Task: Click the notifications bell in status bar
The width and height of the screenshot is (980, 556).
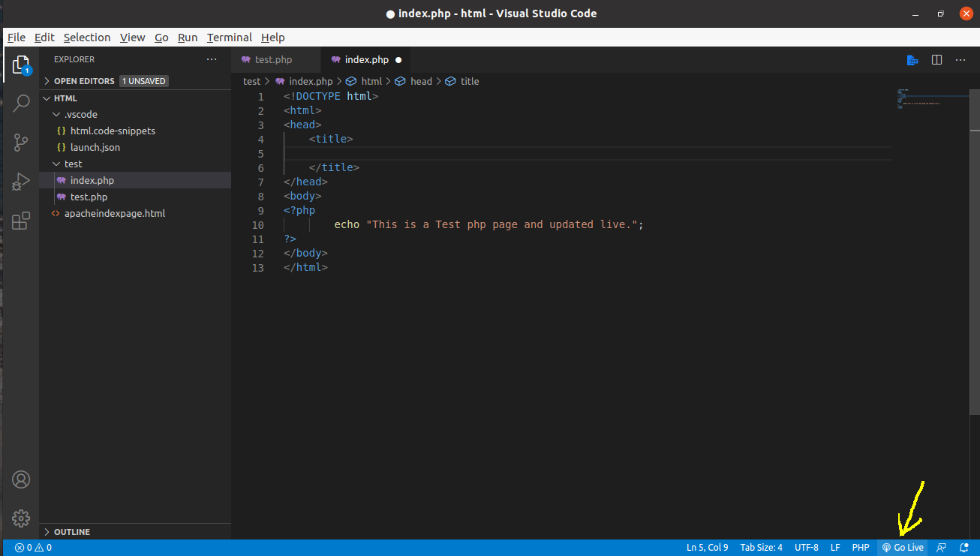Action: click(x=964, y=548)
